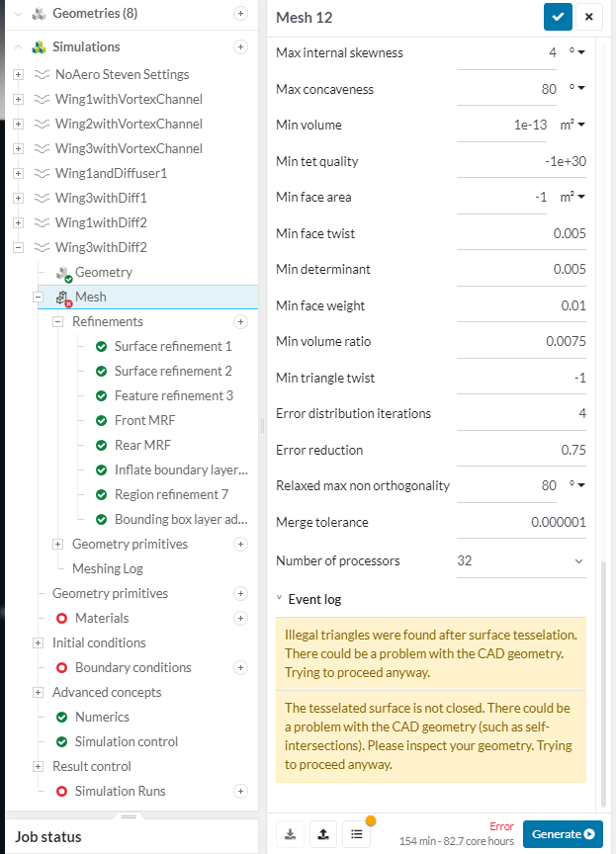Image resolution: width=616 pixels, height=854 pixels.
Task: Click the upload icon in bottom toolbar
Action: point(322,834)
